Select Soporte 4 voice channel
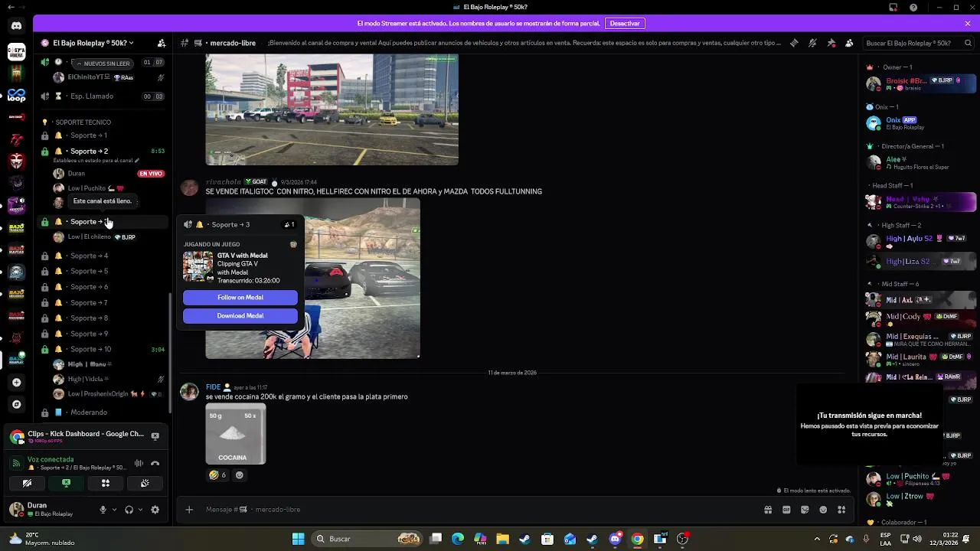The width and height of the screenshot is (980, 551). [x=103, y=256]
